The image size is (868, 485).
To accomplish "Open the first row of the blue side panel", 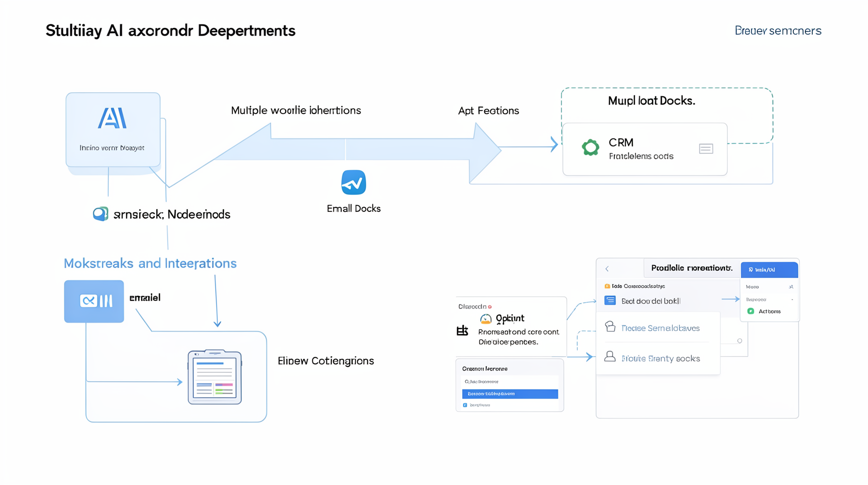I will pos(769,287).
